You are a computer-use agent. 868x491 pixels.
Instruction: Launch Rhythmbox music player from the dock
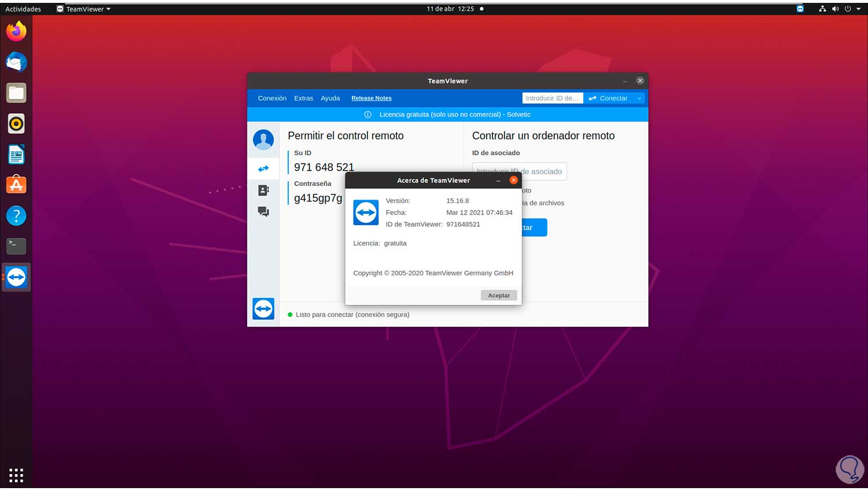pyautogui.click(x=16, y=123)
